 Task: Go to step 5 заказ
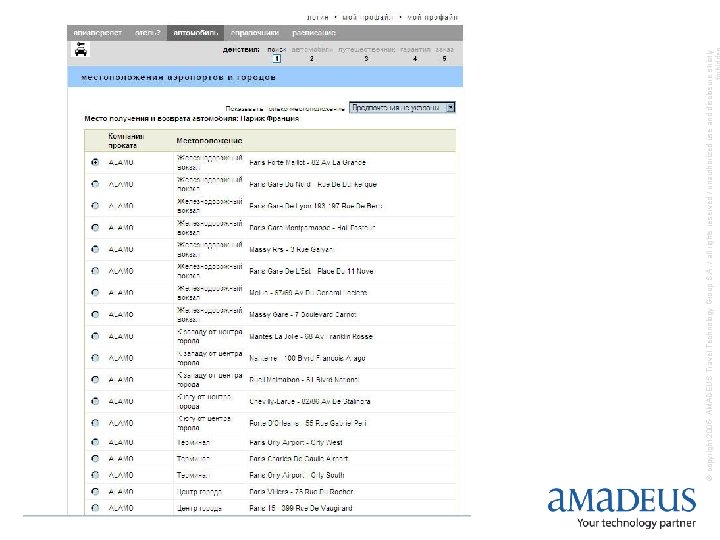tap(444, 54)
